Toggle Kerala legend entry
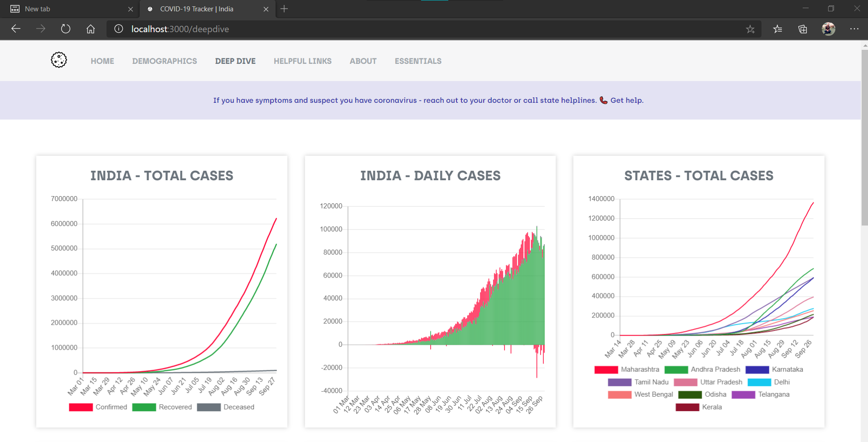This screenshot has height=442, width=868. click(x=699, y=407)
